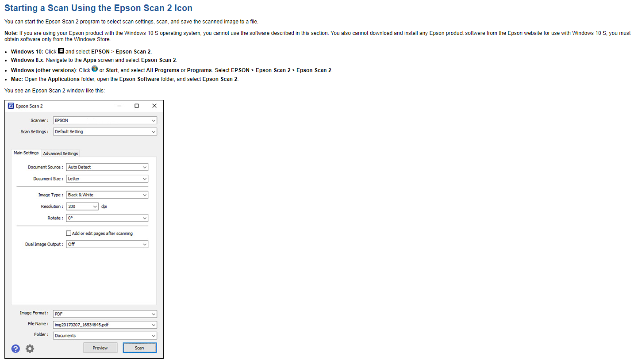634x364 pixels.
Task: Click the Scan button
Action: pos(139,348)
